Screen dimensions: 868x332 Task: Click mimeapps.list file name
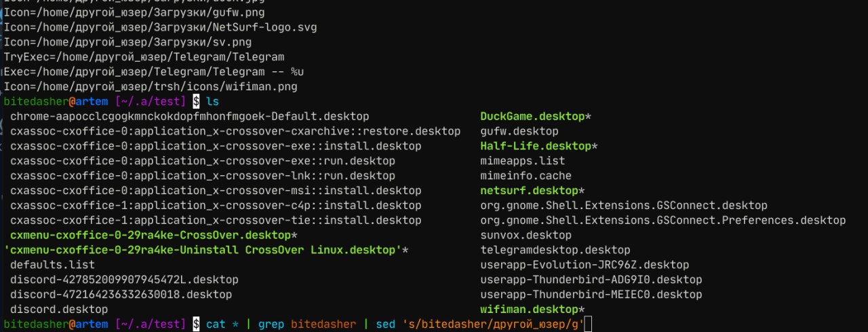[x=522, y=162]
